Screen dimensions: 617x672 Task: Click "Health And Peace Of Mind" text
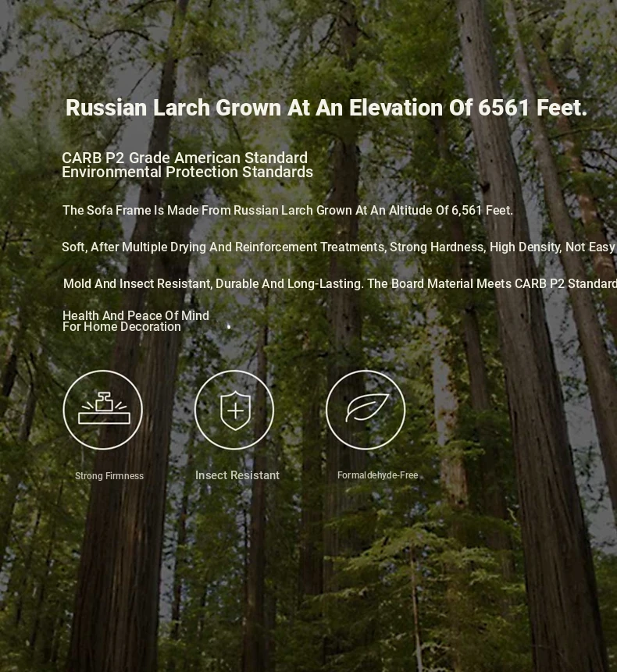pos(136,315)
